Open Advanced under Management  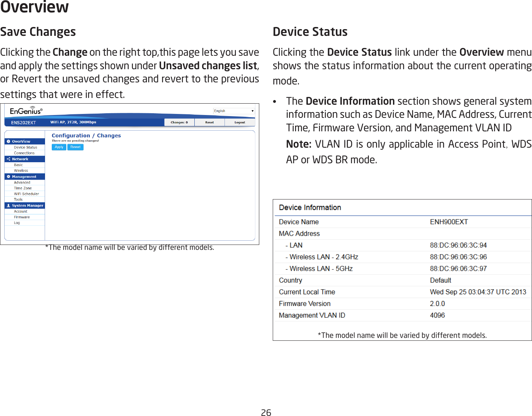click(22, 182)
